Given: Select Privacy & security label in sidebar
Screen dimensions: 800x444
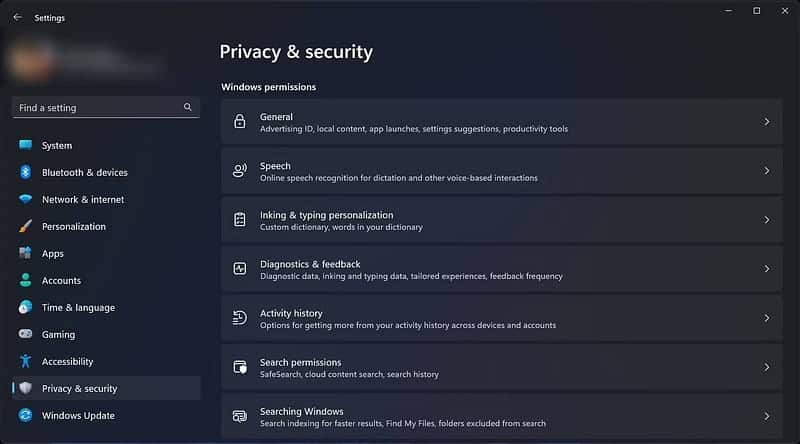Looking at the screenshot, I should point(80,388).
